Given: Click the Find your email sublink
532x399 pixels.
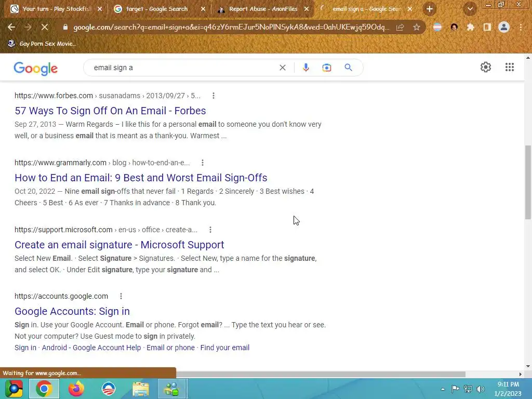Looking at the screenshot, I should coord(224,348).
